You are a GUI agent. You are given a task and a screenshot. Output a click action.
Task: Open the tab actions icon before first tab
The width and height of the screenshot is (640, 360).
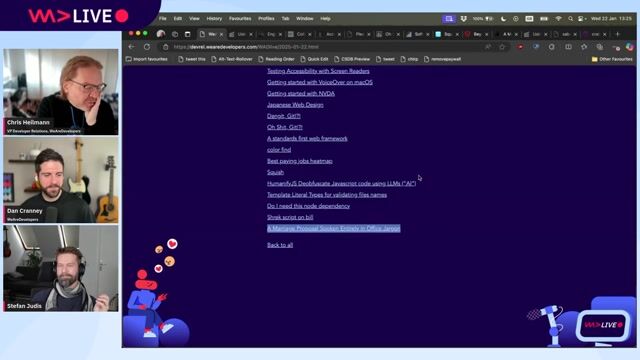click(188, 34)
